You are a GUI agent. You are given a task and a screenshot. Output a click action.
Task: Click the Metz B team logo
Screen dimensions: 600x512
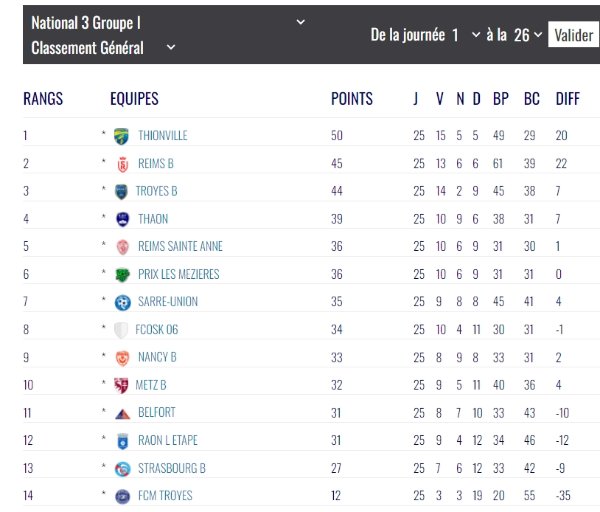122,385
